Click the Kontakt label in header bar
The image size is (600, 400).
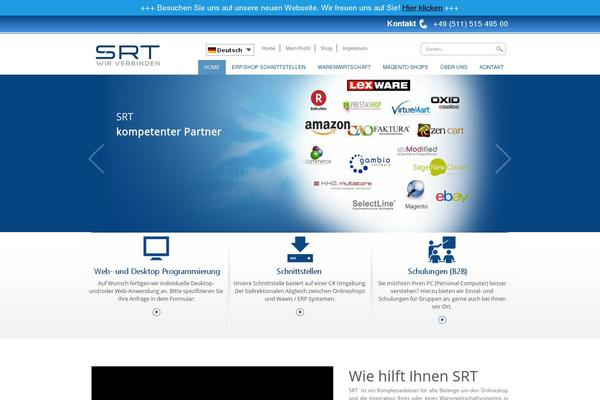tap(401, 24)
